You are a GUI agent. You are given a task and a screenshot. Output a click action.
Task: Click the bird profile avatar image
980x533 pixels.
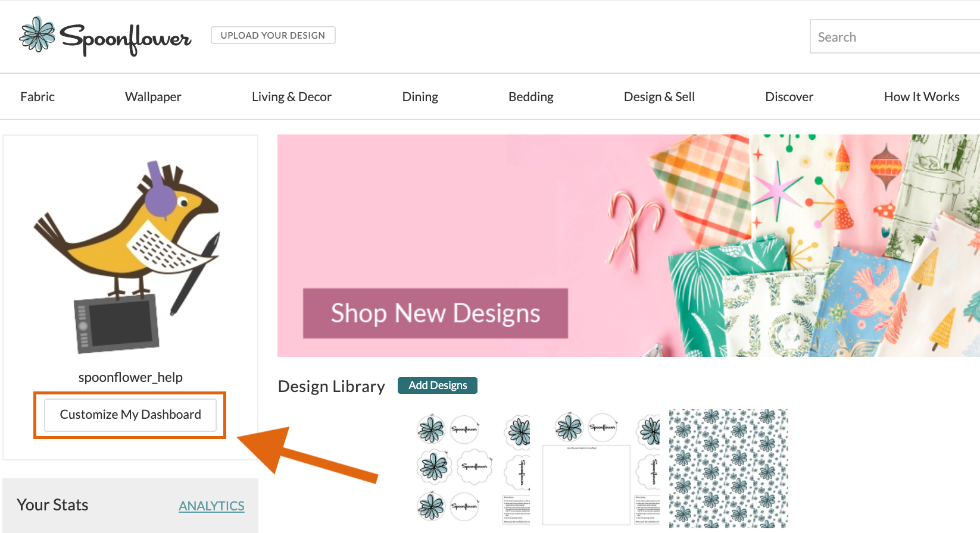click(x=127, y=257)
